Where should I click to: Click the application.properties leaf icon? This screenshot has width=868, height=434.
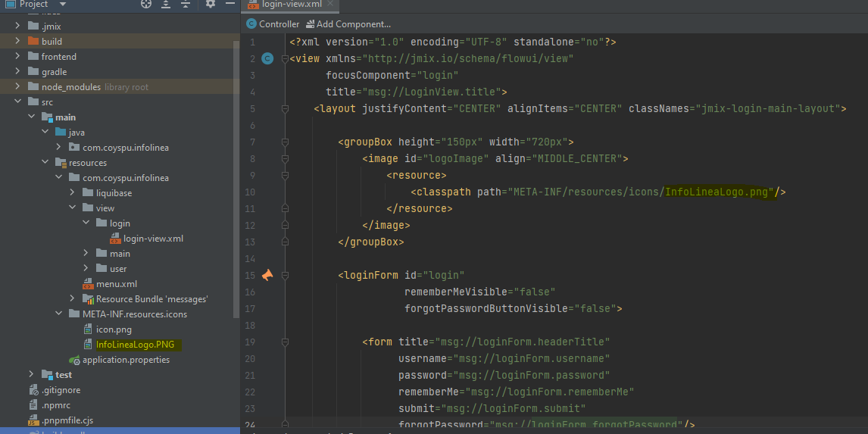(74, 361)
